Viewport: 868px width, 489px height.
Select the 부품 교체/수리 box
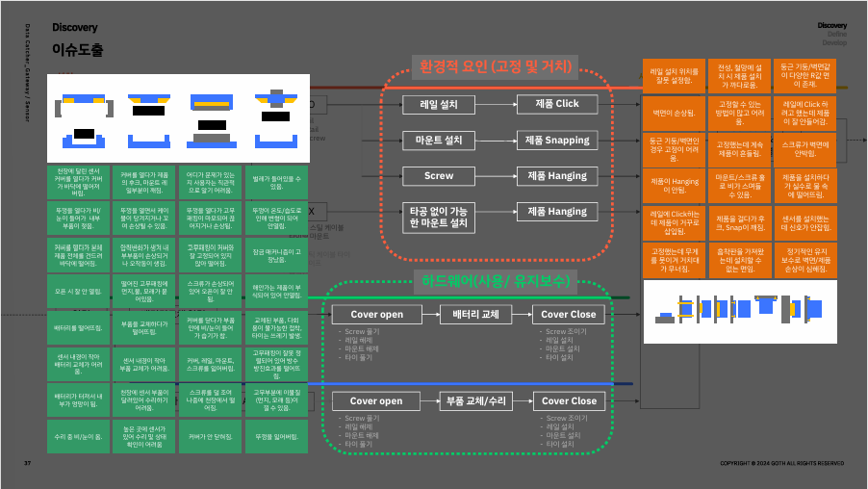tap(476, 401)
